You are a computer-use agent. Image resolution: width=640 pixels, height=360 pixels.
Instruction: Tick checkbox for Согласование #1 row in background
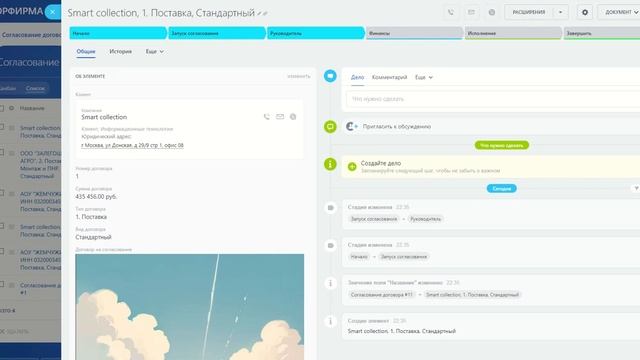(2, 284)
